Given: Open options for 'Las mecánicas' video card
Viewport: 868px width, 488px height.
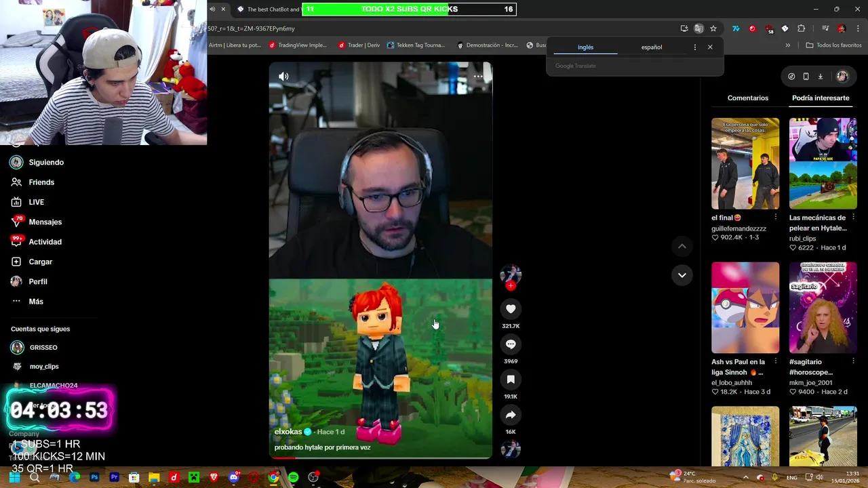Looking at the screenshot, I should point(853,218).
